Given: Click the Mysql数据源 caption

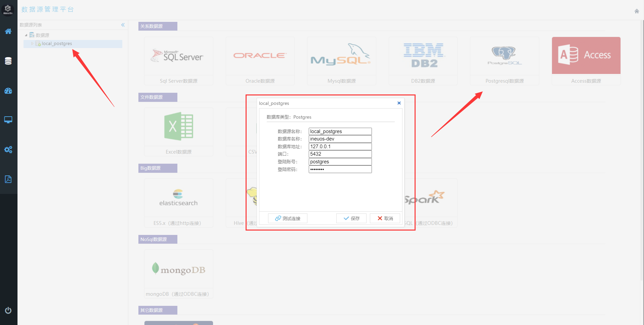Looking at the screenshot, I should pyautogui.click(x=342, y=81).
